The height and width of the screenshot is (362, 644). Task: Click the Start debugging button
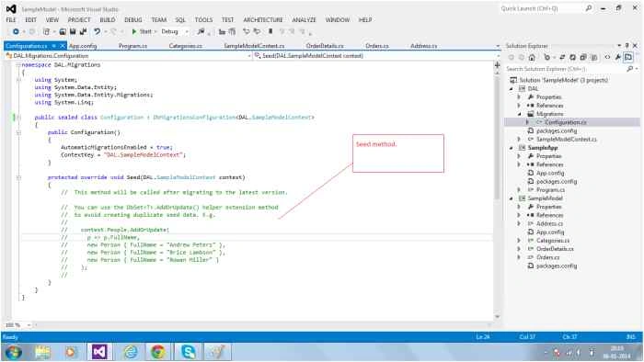click(142, 31)
